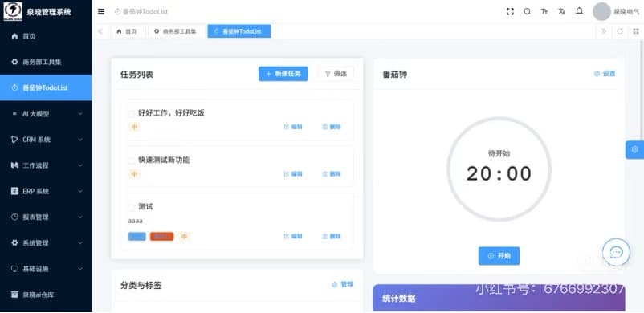Expand the AI 大模型 sidebar menu

click(46, 114)
